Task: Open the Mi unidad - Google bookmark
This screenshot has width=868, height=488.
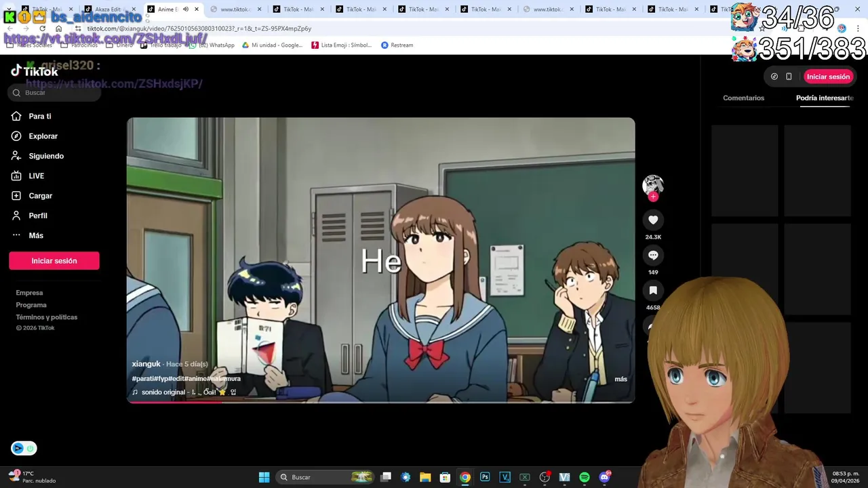Action: [273, 45]
